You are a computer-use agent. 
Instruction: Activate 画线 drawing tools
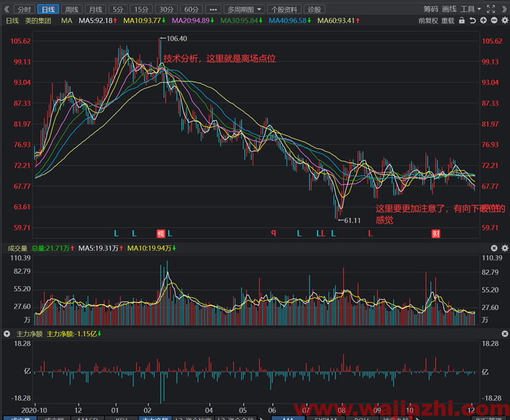pyautogui.click(x=449, y=9)
